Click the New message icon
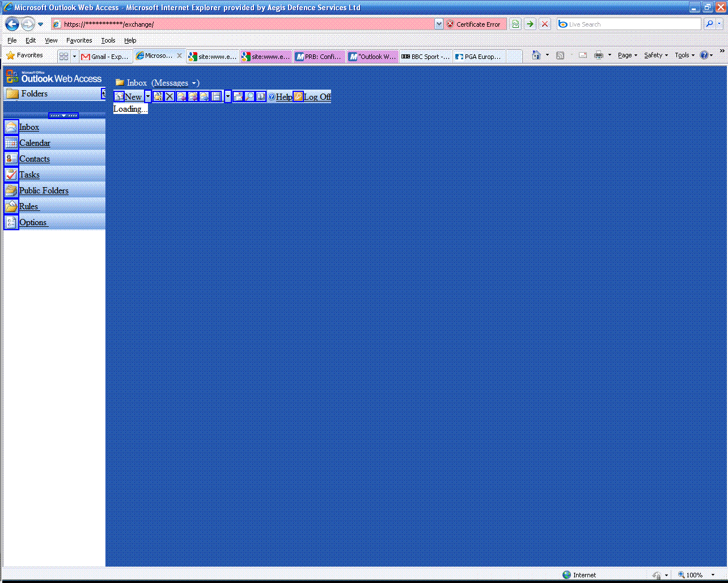The width and height of the screenshot is (728, 583). (x=119, y=96)
